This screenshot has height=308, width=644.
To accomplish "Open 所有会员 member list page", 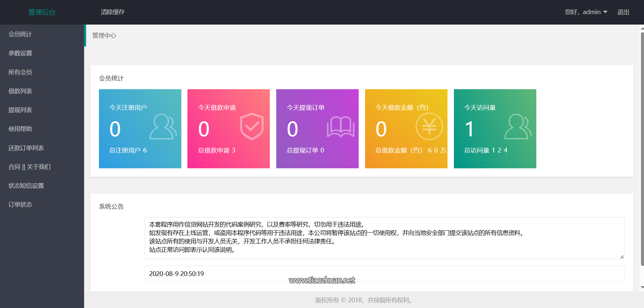I will (20, 72).
